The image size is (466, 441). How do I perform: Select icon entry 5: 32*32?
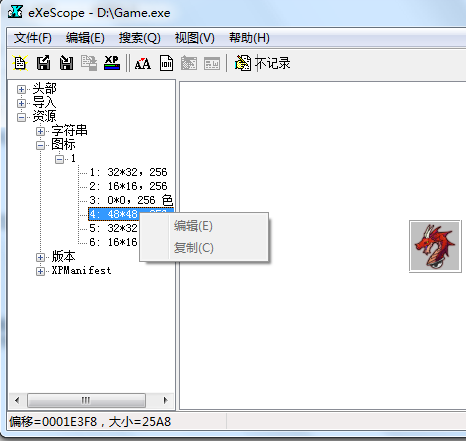[x=113, y=228]
